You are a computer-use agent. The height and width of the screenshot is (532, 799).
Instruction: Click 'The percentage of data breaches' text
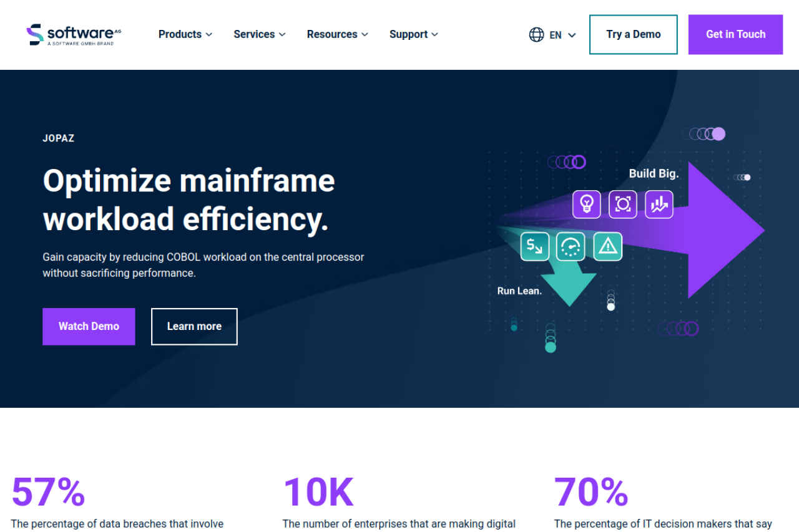(117, 524)
